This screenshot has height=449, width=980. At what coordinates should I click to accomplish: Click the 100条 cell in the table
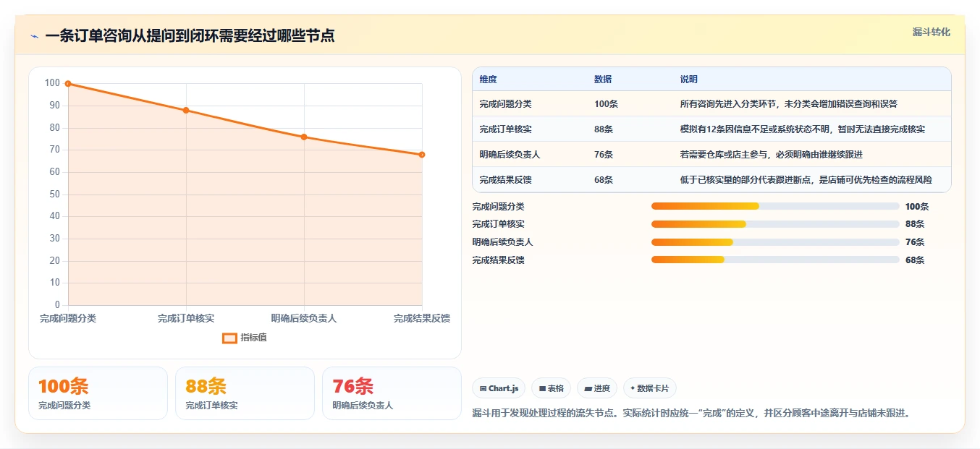click(x=606, y=104)
